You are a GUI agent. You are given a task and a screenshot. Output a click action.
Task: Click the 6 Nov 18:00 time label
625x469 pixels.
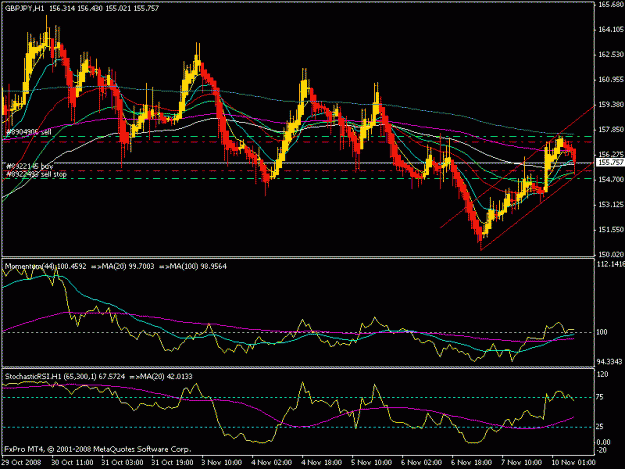472,463
